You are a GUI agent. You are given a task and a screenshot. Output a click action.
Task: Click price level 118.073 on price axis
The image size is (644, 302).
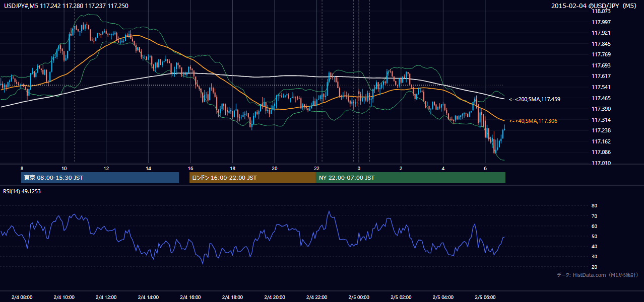(602, 11)
